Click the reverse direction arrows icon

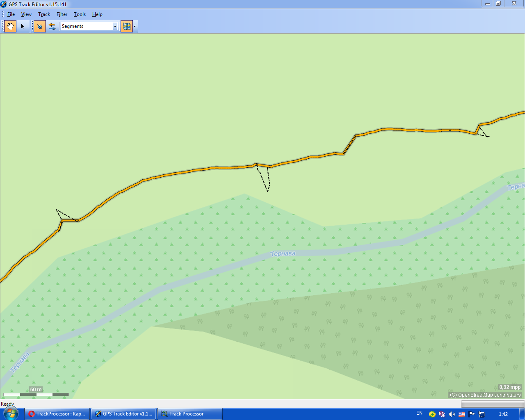(x=52, y=26)
